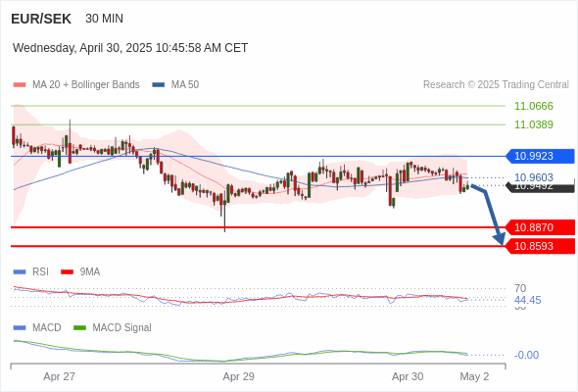Click the MACD value -0.00
Screen dimensions: 578x392
click(x=526, y=355)
